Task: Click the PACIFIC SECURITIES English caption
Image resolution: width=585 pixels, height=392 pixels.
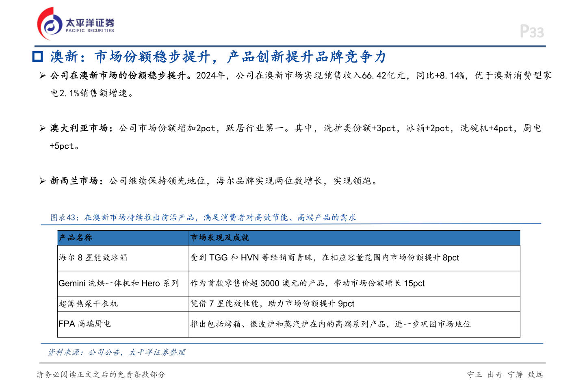Action: click(90, 31)
